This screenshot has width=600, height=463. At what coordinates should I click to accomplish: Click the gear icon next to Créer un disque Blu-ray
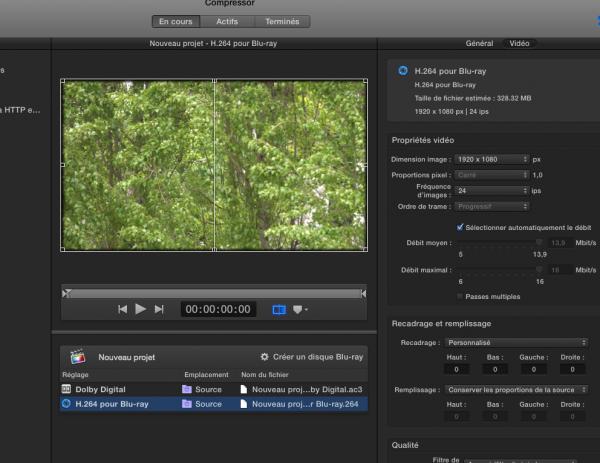click(264, 357)
